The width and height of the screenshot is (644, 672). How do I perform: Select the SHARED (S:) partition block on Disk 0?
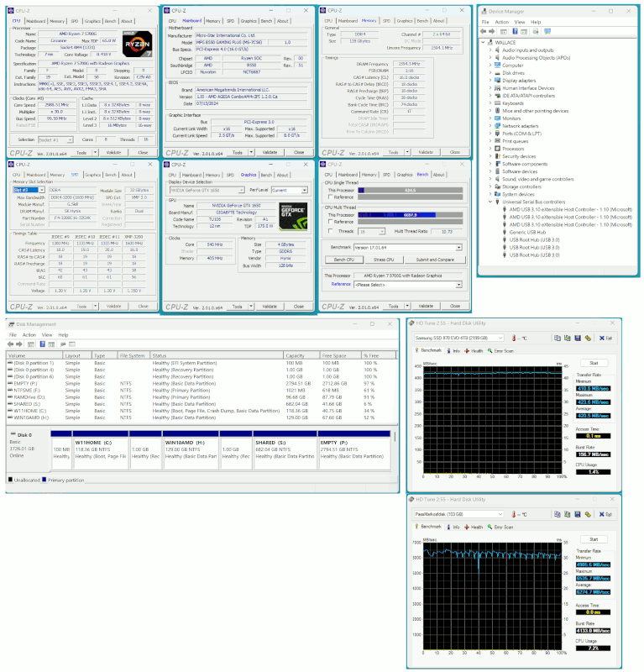[285, 449]
